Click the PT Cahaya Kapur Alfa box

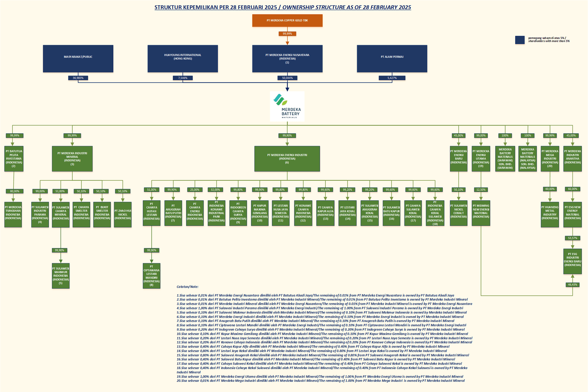coord(325,213)
